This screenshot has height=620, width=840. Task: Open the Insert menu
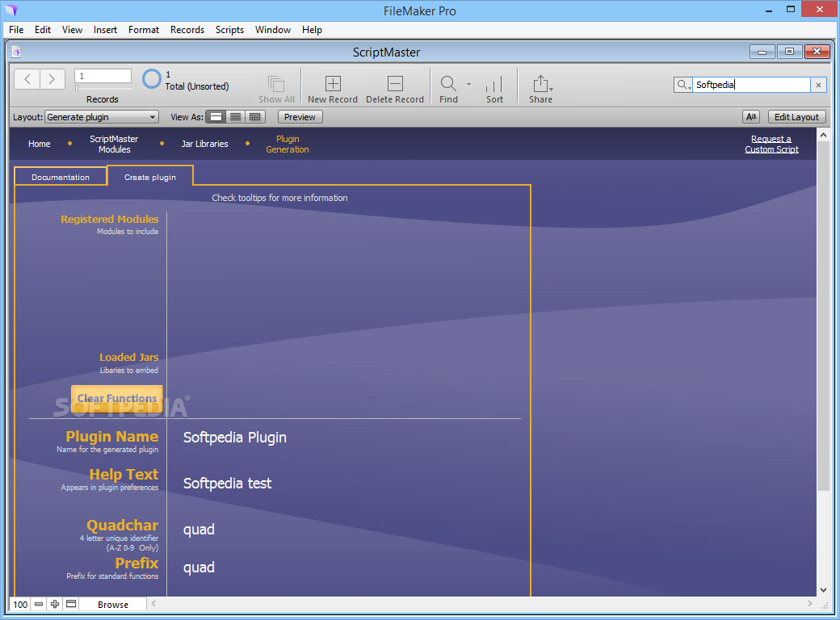point(105,29)
